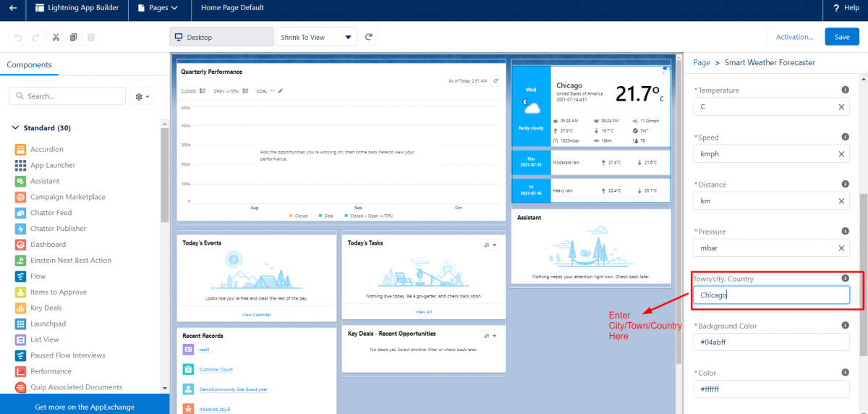Click the Refresh canvas icon
The image size is (868, 414).
pos(369,37)
